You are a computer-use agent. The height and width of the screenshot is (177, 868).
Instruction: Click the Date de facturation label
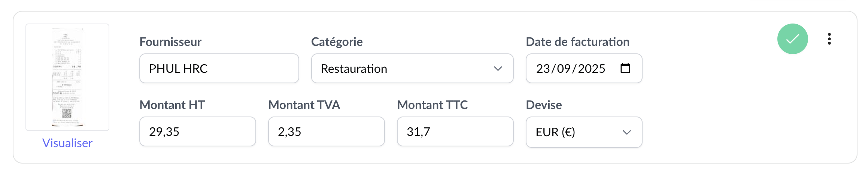pyautogui.click(x=577, y=42)
